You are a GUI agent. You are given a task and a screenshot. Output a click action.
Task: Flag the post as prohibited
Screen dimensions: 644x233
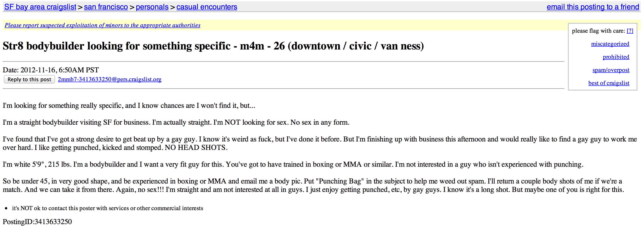click(616, 57)
